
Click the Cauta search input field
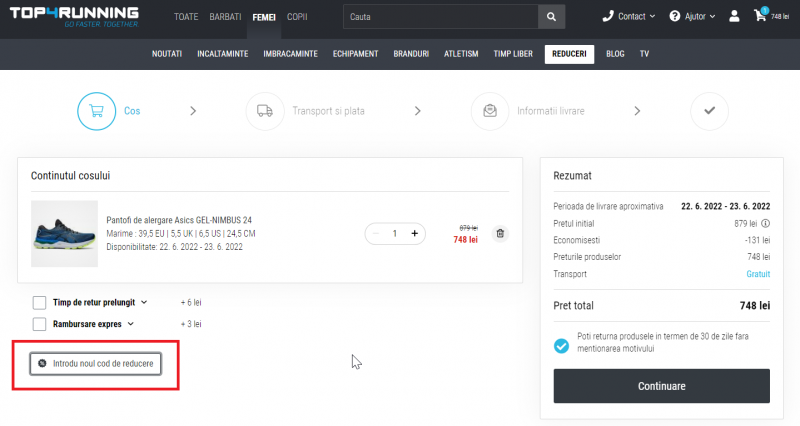coord(441,17)
